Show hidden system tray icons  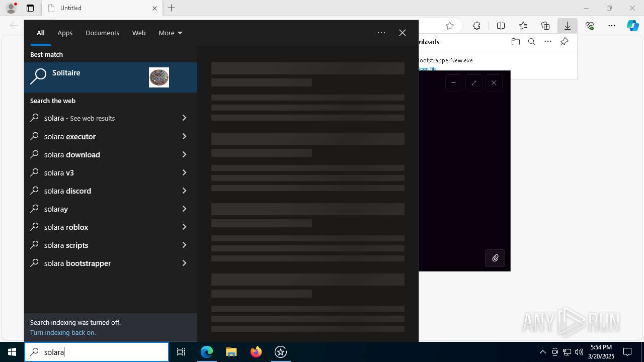coord(542,352)
